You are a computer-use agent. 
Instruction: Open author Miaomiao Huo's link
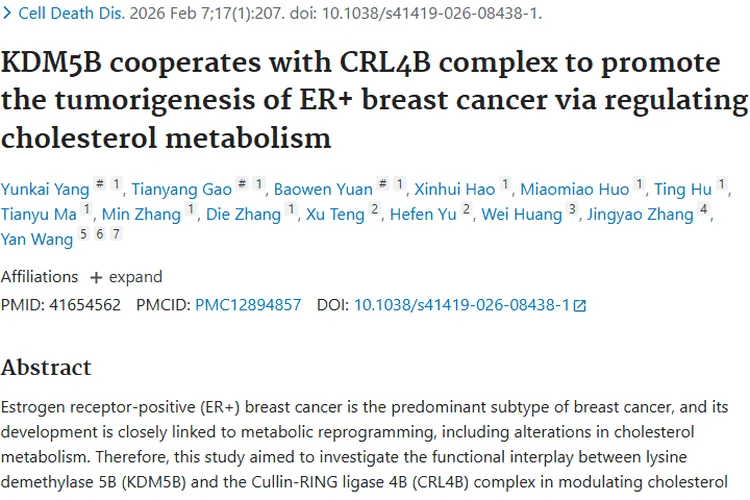(x=575, y=188)
